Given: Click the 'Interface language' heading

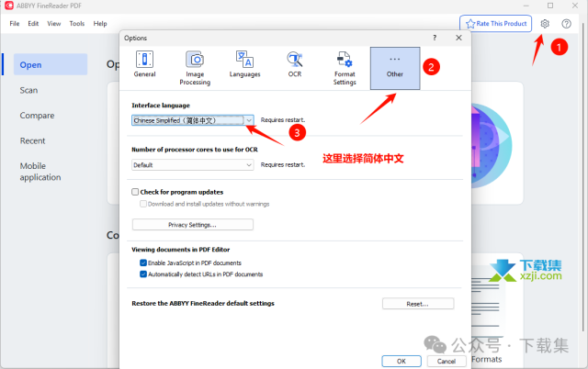Looking at the screenshot, I should click(x=161, y=106).
